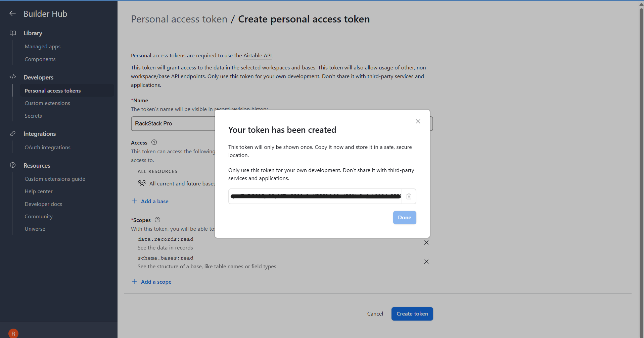The width and height of the screenshot is (644, 338).
Task: Click Personal access token breadcrumb
Action: (x=179, y=19)
